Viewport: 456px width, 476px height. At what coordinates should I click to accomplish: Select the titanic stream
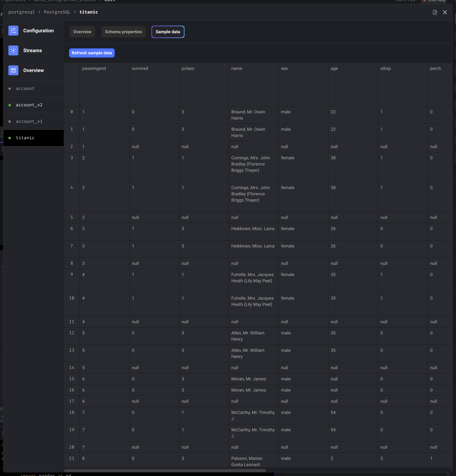tap(34, 138)
